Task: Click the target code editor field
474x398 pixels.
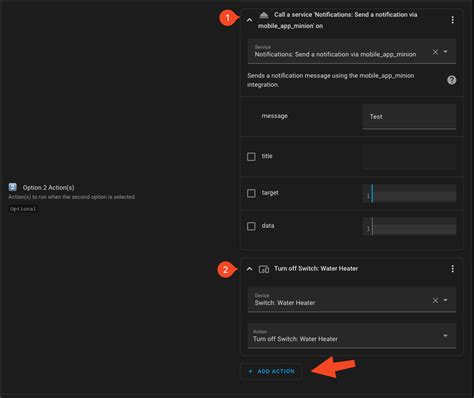Action: (409, 193)
